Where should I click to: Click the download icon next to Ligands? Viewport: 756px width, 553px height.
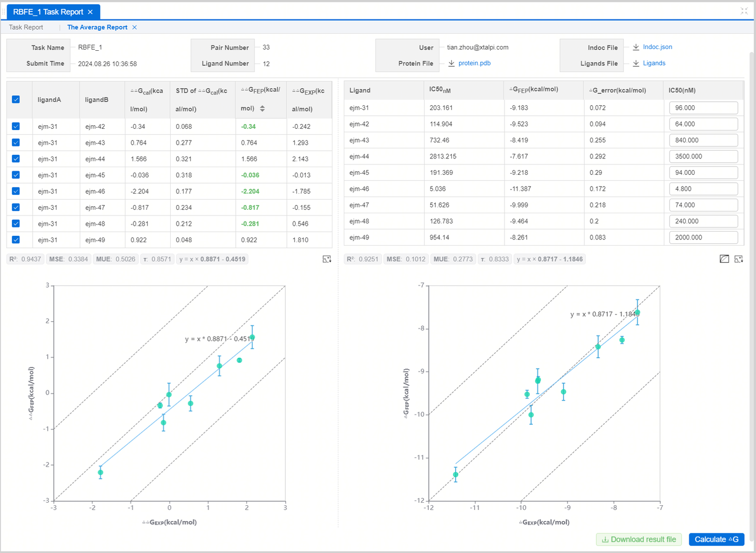[x=636, y=63]
